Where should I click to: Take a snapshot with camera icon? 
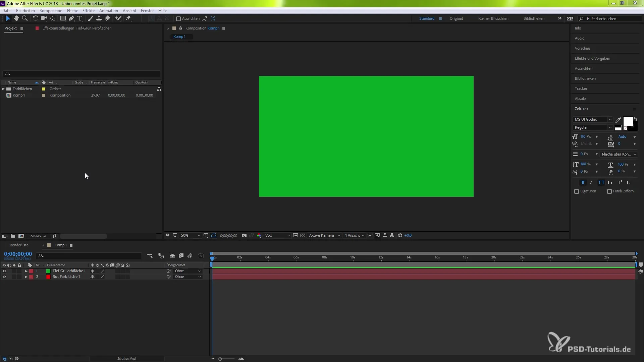tap(244, 236)
